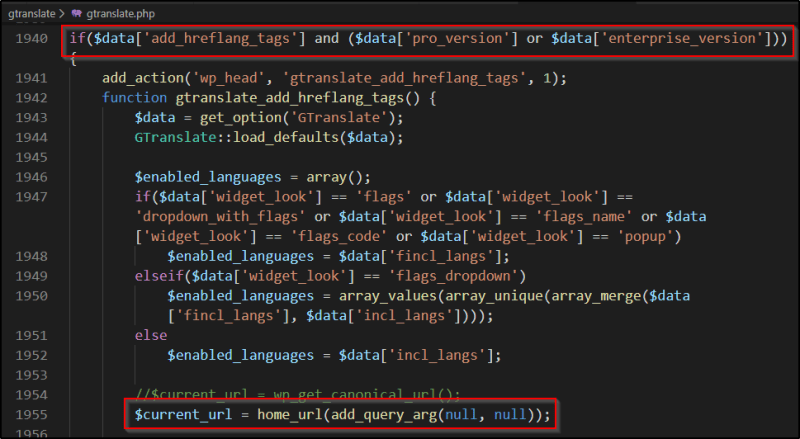Click line number 1951

(x=32, y=336)
